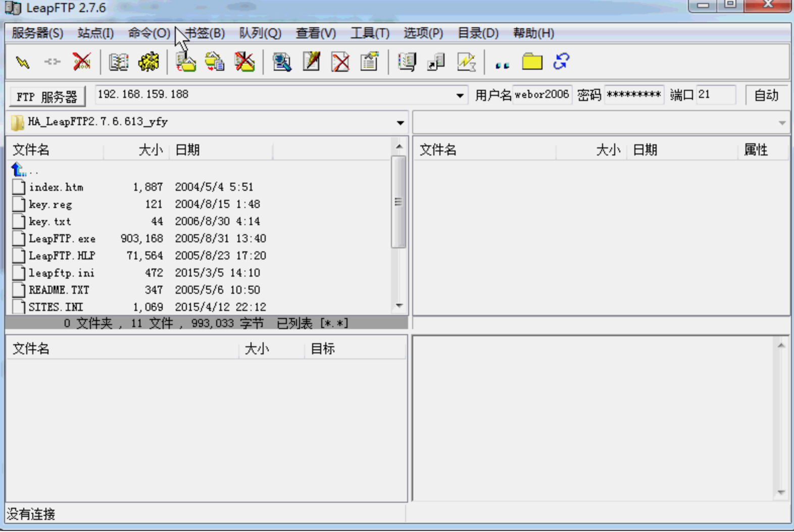Click the index.htm file icon

(x=19, y=187)
